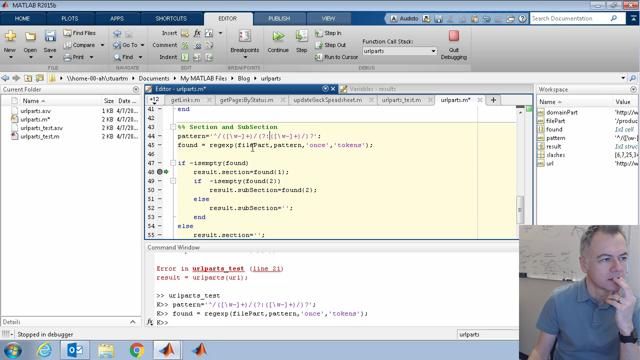Expand the Print dropdown arrow

(91, 57)
